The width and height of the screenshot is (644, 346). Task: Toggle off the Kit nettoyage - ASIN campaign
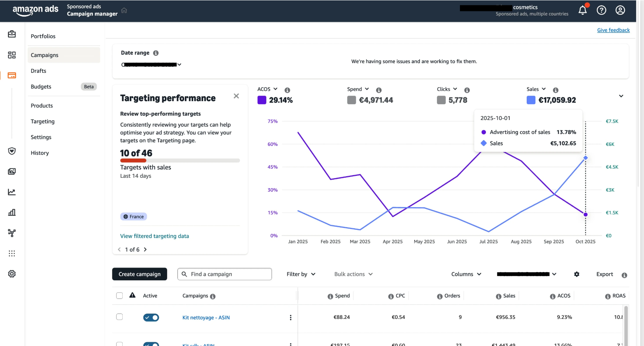point(151,318)
